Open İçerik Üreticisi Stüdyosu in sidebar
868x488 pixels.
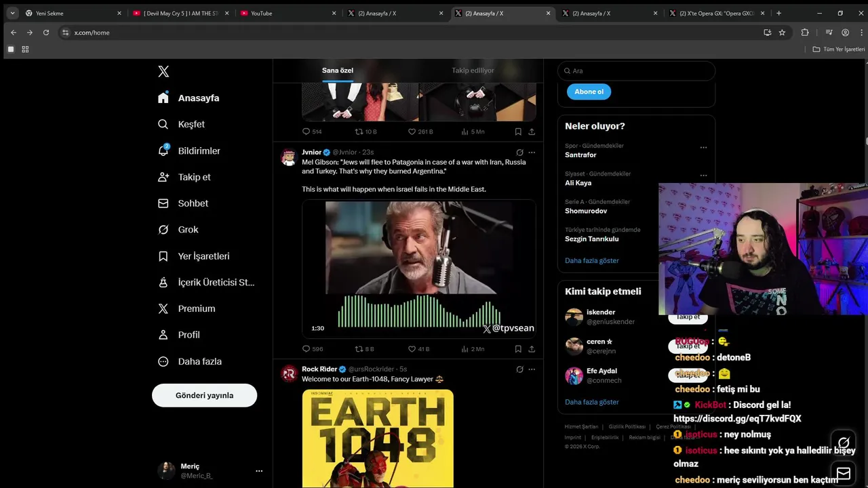point(205,282)
